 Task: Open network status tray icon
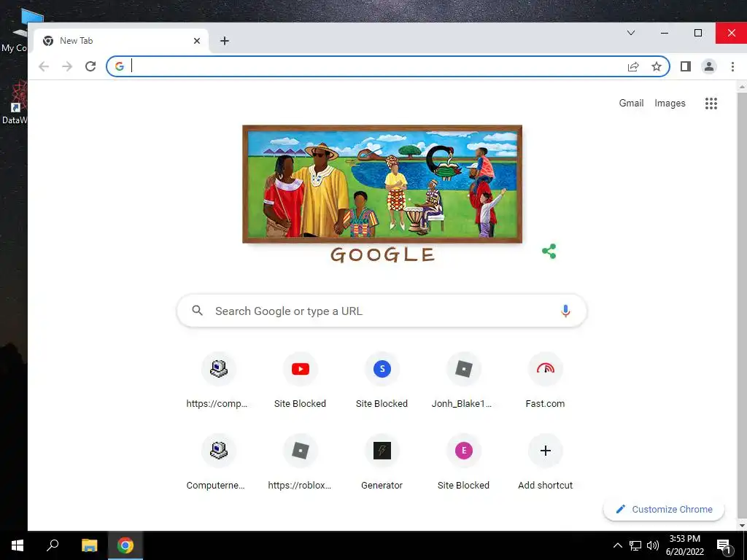[x=635, y=545]
